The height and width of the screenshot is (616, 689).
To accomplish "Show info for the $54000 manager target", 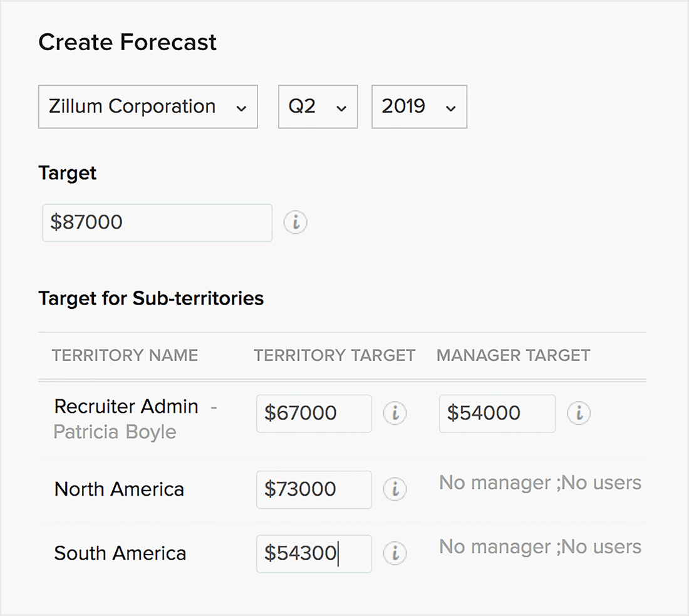I will tap(578, 413).
